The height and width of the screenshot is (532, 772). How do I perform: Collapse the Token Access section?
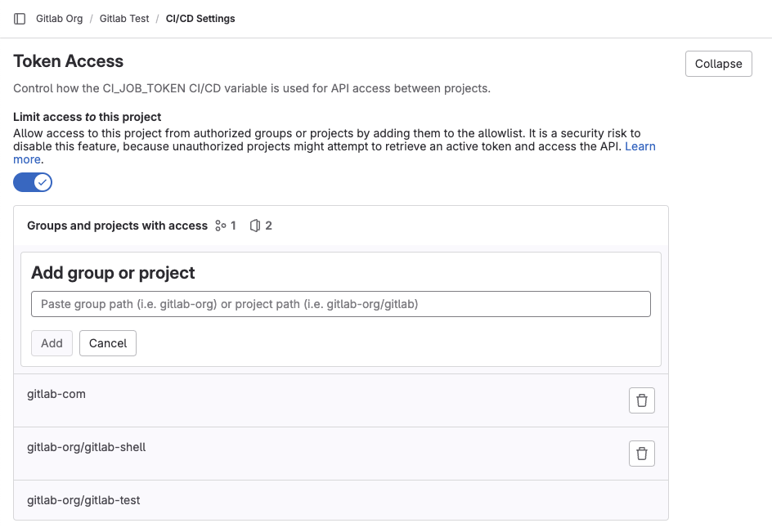pyautogui.click(x=718, y=63)
